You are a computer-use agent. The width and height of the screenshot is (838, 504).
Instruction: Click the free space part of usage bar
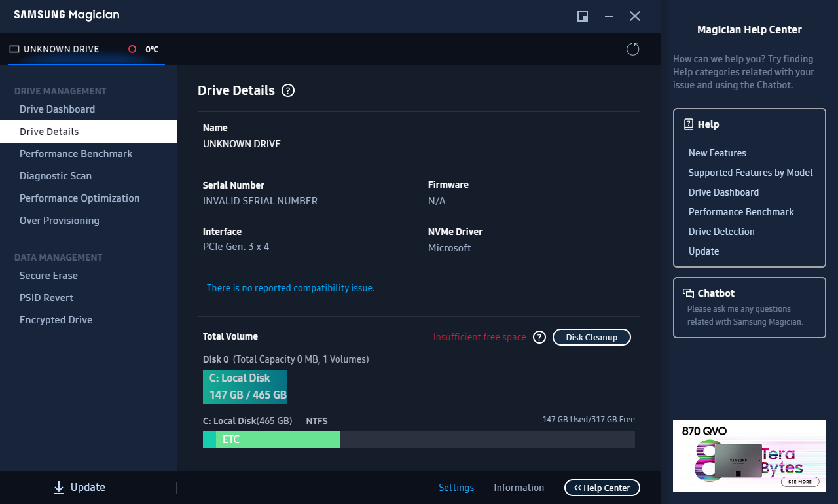click(x=488, y=440)
